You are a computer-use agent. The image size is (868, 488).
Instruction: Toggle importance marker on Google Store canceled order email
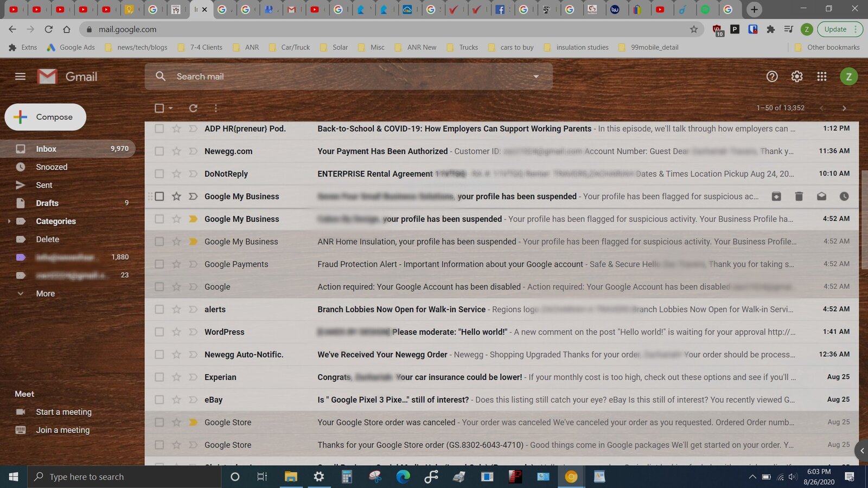[x=193, y=422]
